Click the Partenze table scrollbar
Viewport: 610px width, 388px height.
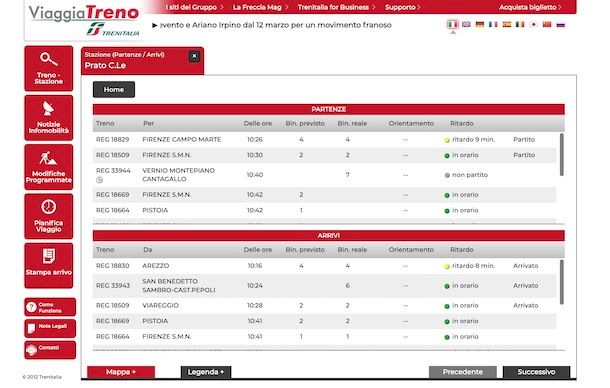[x=561, y=154]
